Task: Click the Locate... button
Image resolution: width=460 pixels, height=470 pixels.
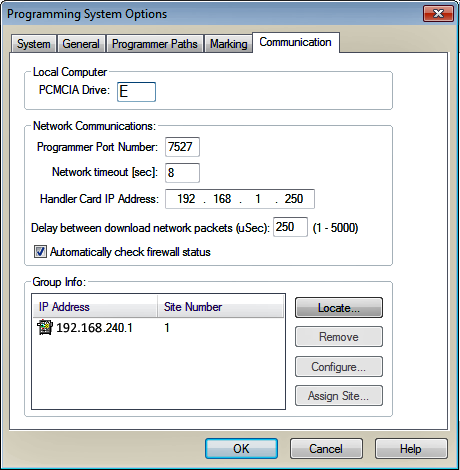Action: pos(339,308)
